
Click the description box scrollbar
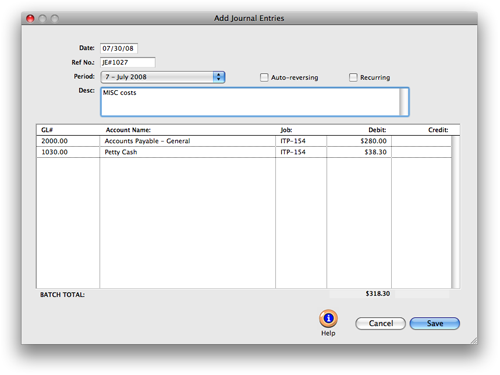tap(404, 102)
